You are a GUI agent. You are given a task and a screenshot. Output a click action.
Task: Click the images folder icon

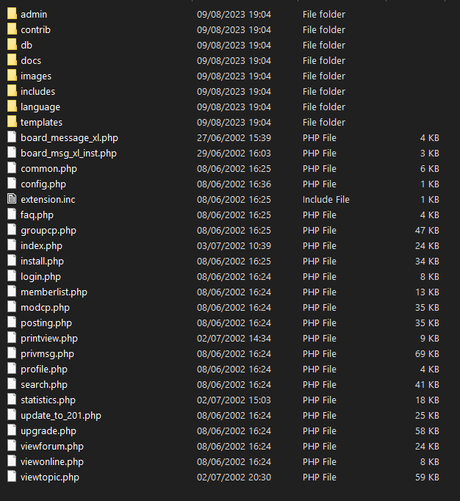pyautogui.click(x=12, y=76)
